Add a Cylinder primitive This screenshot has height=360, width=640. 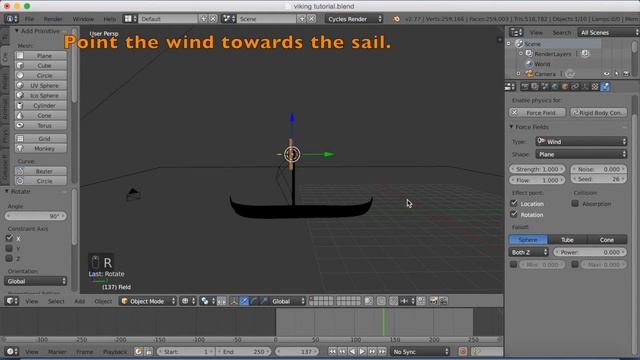41,105
